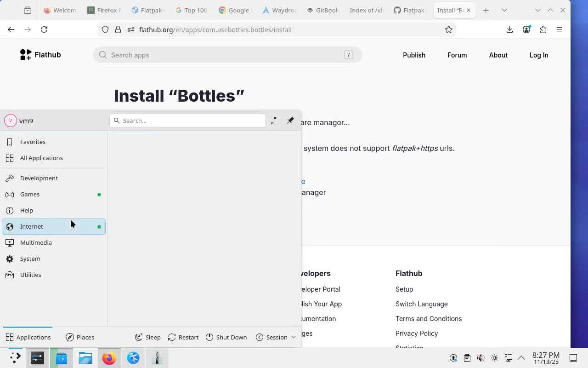Open the Dolphin file manager from taskbar
This screenshot has height=368, width=588.
coord(85,358)
